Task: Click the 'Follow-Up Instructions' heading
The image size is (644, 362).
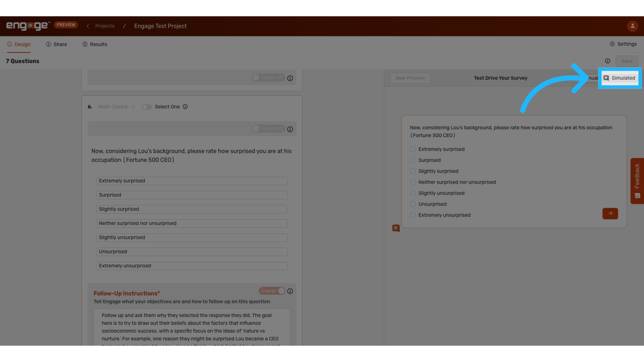Action: 126,293
